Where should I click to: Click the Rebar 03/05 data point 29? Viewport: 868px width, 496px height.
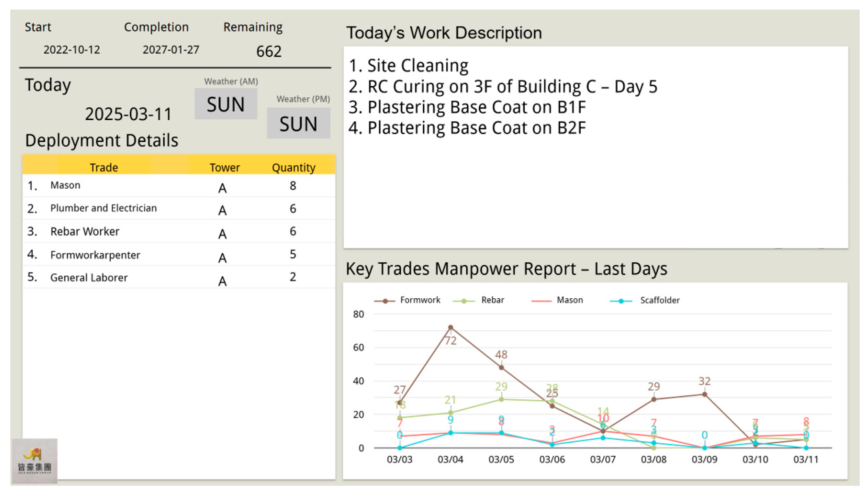(x=501, y=399)
